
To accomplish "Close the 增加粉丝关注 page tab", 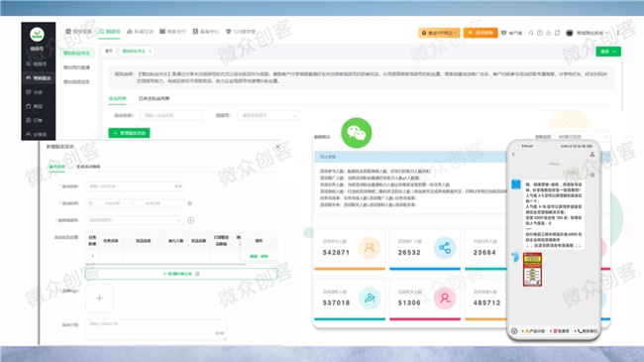I will (151, 51).
